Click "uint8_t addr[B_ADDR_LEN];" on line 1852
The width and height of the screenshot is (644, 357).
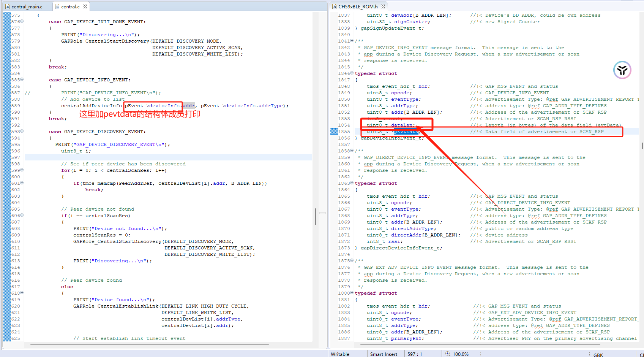pos(404,112)
